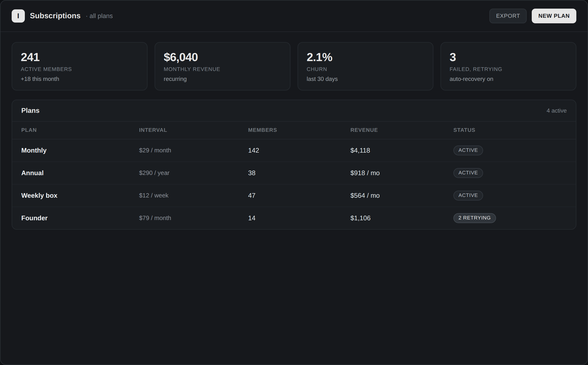
Task: Click the "$12 / week" interval cell
Action: 154,195
